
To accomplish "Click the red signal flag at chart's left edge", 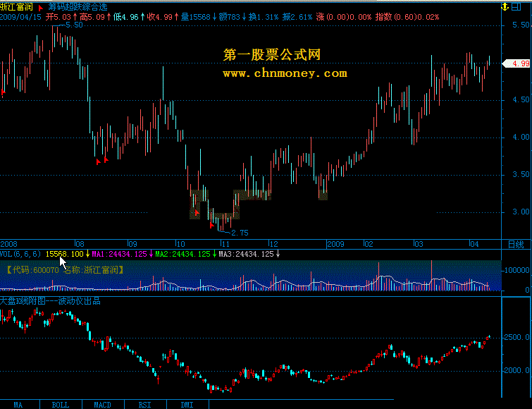I will 3,92.
